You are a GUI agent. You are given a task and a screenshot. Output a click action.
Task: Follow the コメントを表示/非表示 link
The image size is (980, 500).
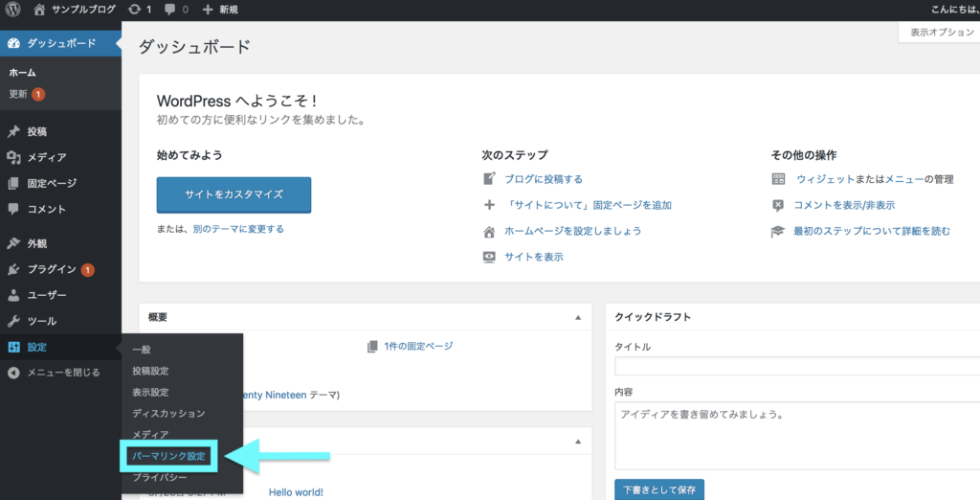click(844, 205)
